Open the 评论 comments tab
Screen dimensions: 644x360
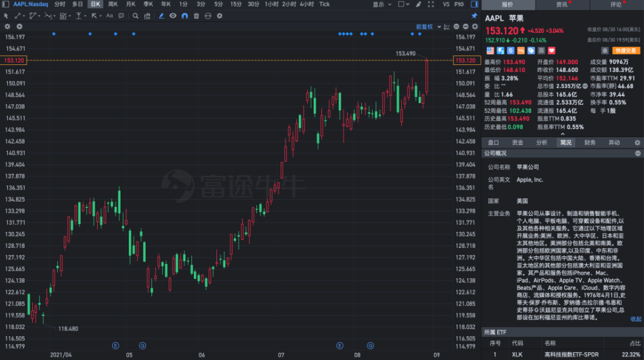(x=616, y=5)
